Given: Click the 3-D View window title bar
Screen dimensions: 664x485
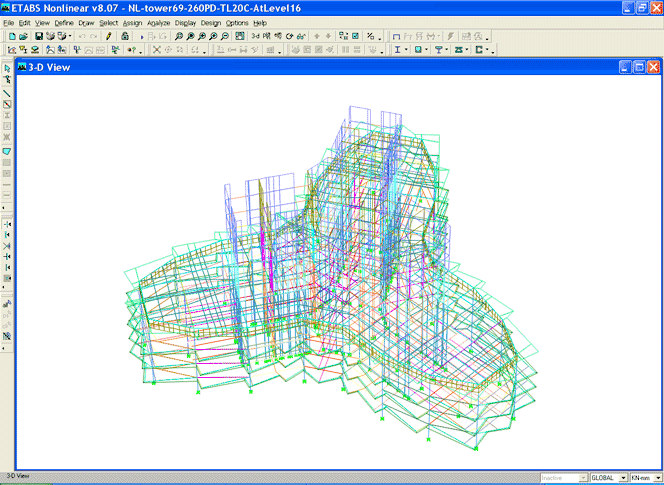Looking at the screenshot, I should [x=338, y=67].
